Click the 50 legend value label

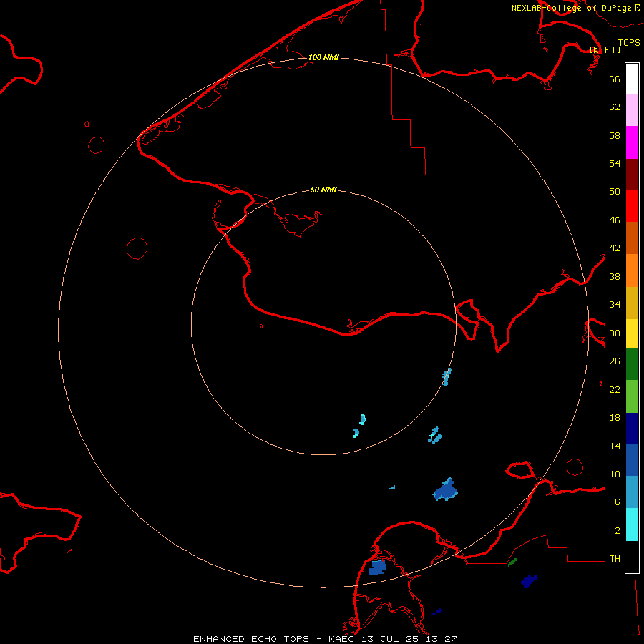[615, 192]
